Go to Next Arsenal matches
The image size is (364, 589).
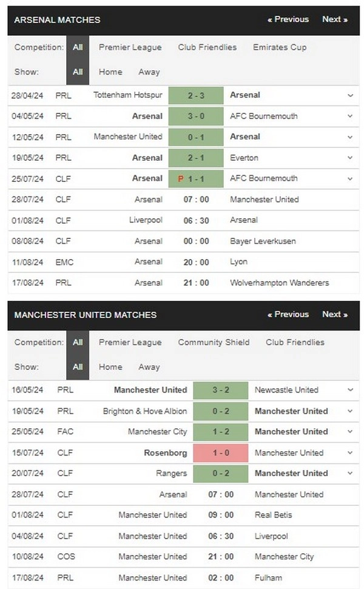click(x=335, y=19)
